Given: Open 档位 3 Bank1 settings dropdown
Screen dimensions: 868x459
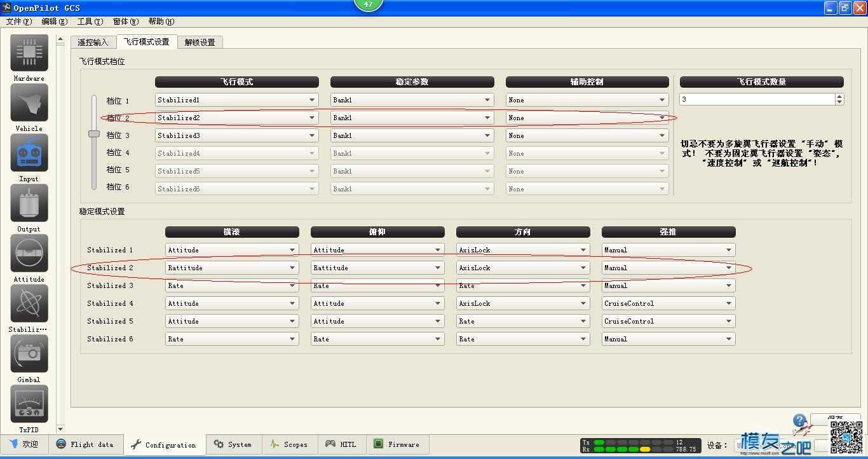Looking at the screenshot, I should 412,135.
